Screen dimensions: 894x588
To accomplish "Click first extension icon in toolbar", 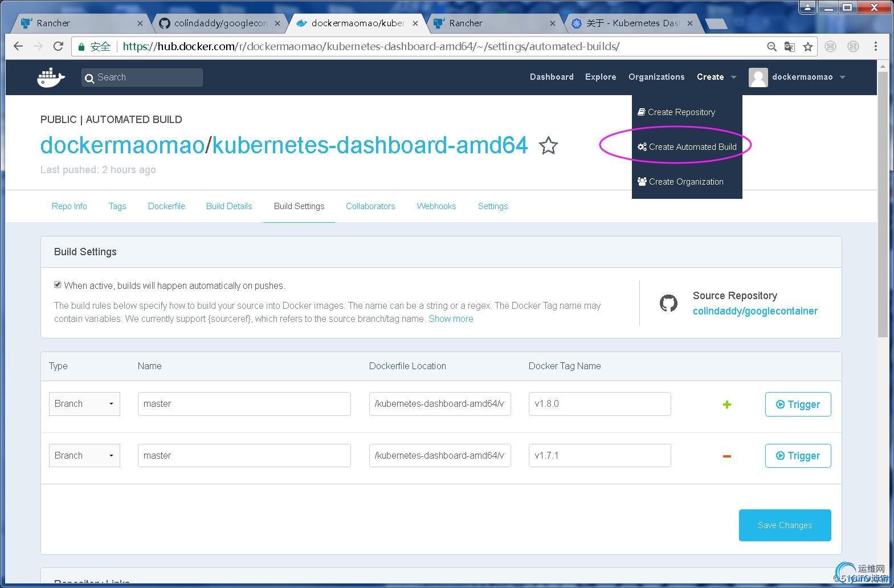I will click(x=831, y=47).
